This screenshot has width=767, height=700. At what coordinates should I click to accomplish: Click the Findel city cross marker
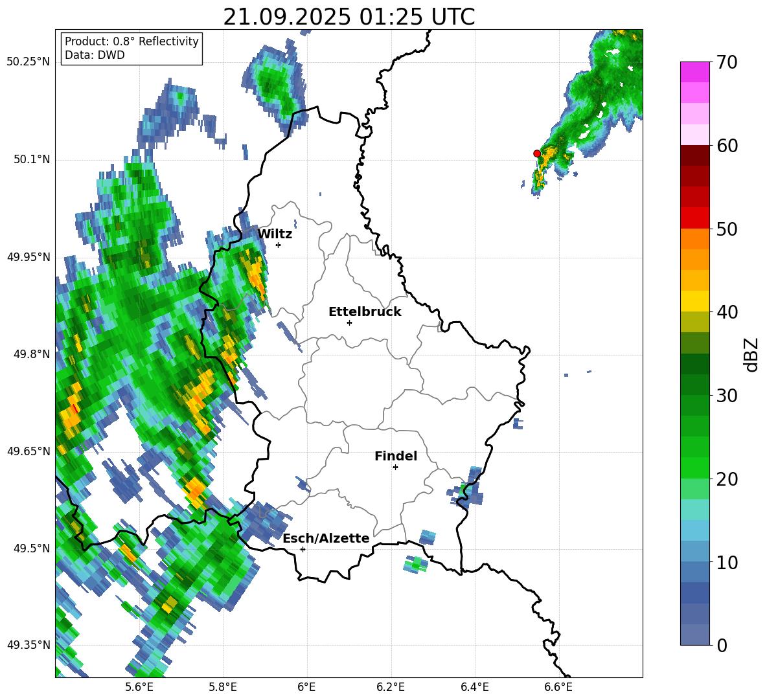pyautogui.click(x=395, y=468)
